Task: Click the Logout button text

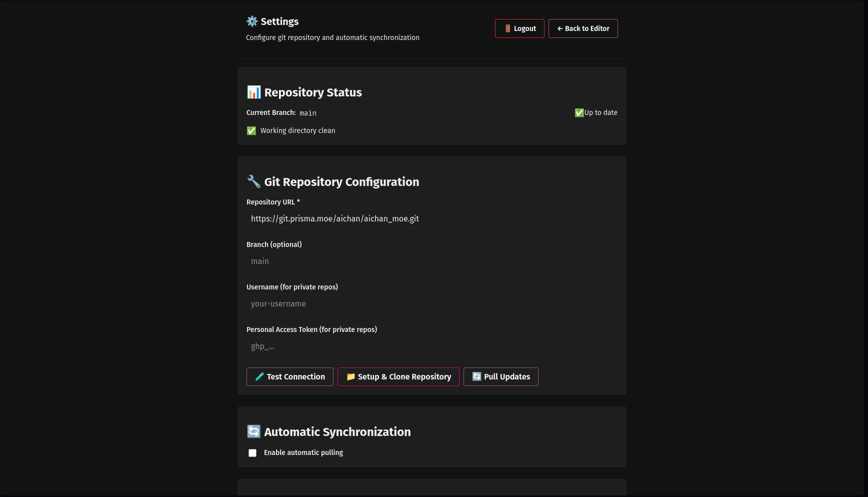Action: pos(524,29)
